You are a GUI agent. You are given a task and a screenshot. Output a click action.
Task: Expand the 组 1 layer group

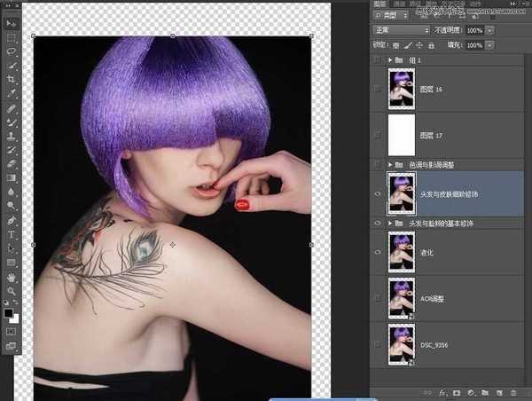tap(391, 59)
